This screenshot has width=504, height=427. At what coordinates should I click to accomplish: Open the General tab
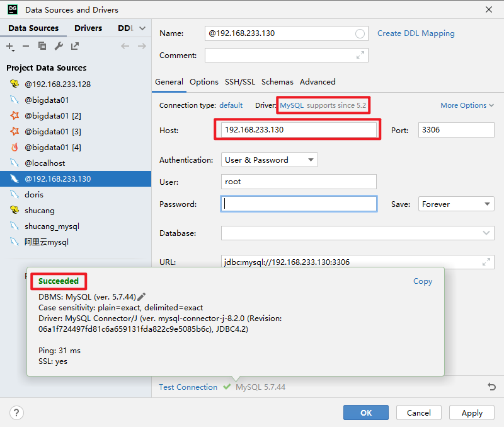tap(169, 82)
